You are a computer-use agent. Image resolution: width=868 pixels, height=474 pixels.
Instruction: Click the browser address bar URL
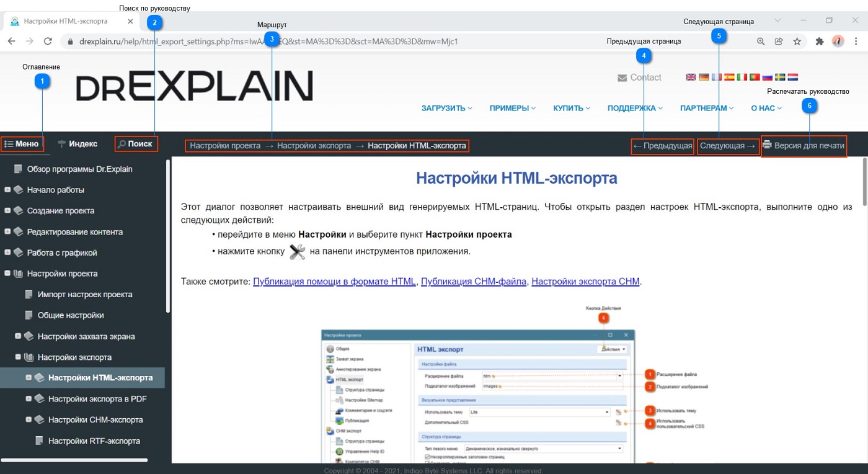click(x=268, y=42)
